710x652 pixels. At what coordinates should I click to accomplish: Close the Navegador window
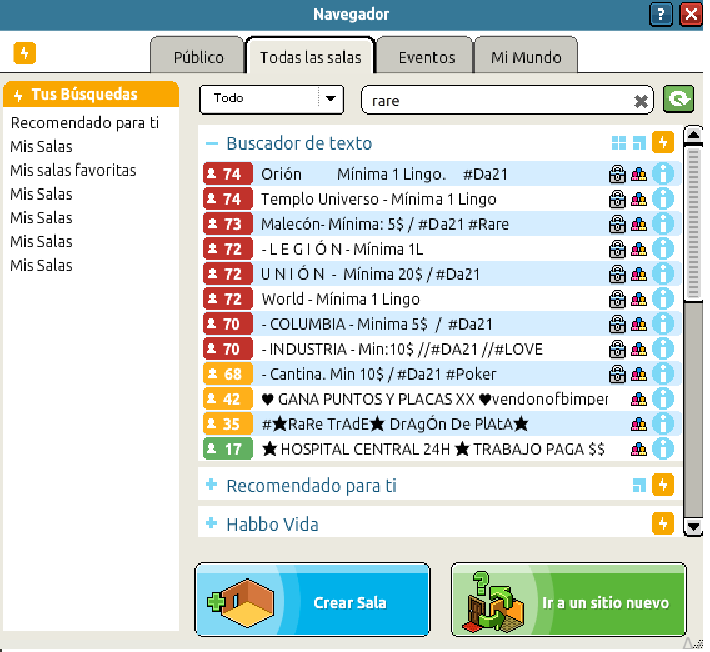click(691, 14)
